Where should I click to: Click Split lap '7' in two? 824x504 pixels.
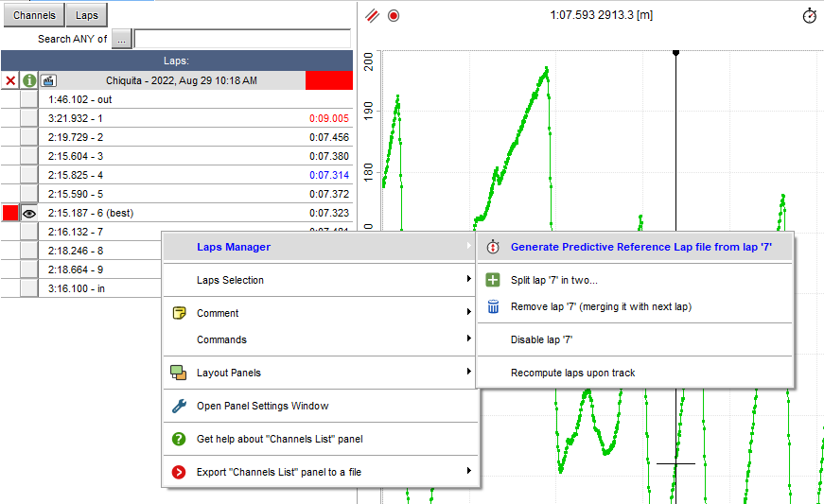pos(553,280)
